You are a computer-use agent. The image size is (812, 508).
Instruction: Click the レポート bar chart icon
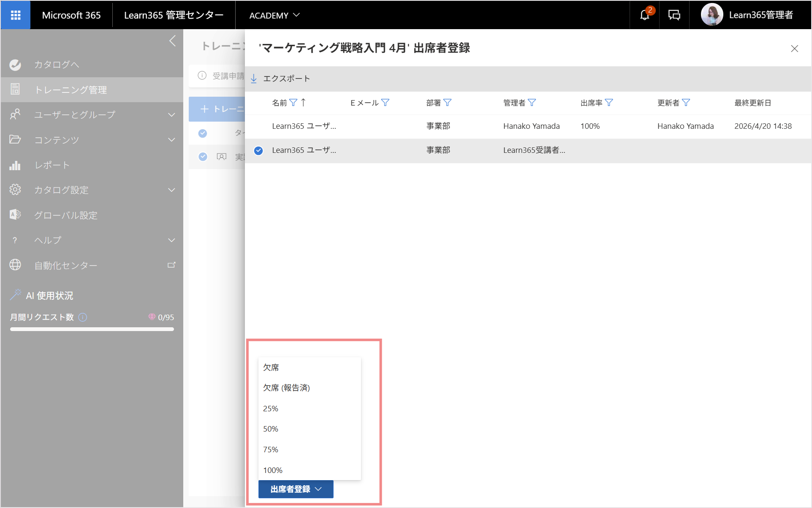(x=15, y=165)
